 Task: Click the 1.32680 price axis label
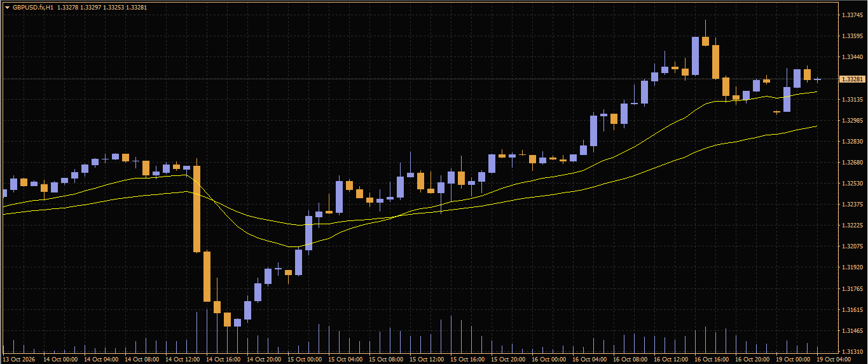[x=851, y=163]
